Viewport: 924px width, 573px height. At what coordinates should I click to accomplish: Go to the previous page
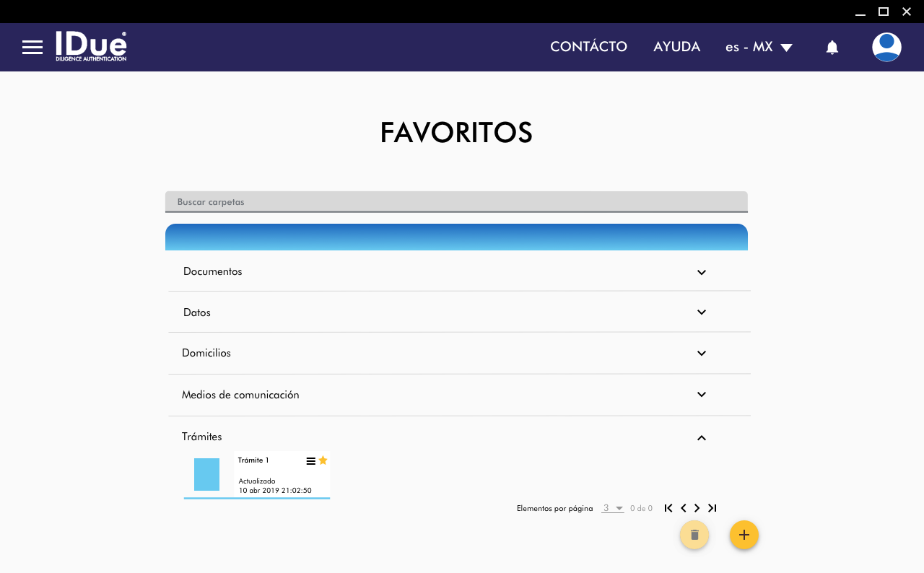[684, 508]
